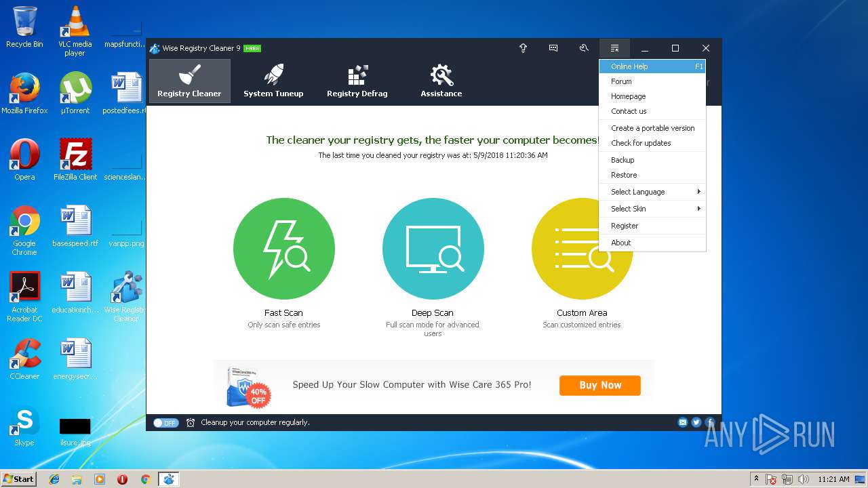The height and width of the screenshot is (488, 868).
Task: Select Check for updates
Action: click(x=652, y=143)
